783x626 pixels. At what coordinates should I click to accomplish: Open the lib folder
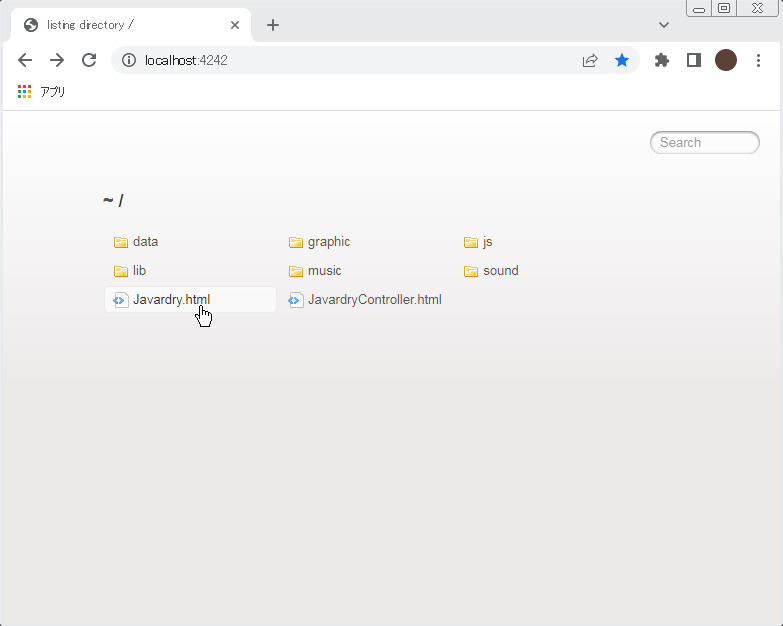139,271
